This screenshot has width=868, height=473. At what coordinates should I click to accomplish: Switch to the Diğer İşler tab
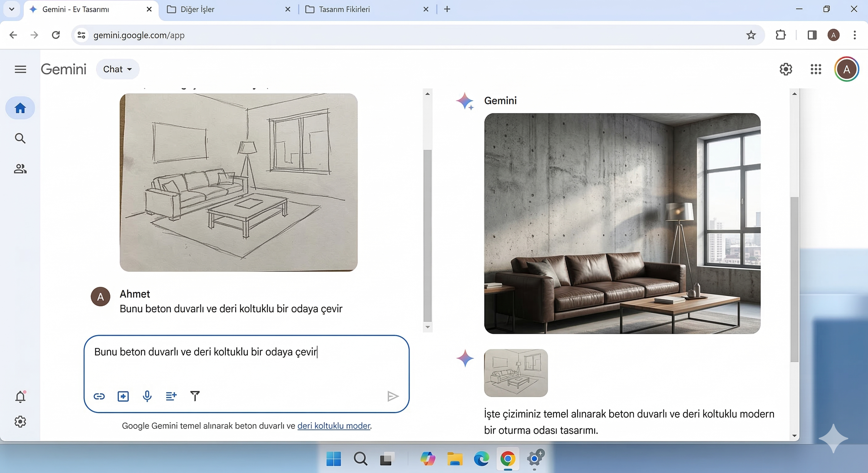point(198,9)
